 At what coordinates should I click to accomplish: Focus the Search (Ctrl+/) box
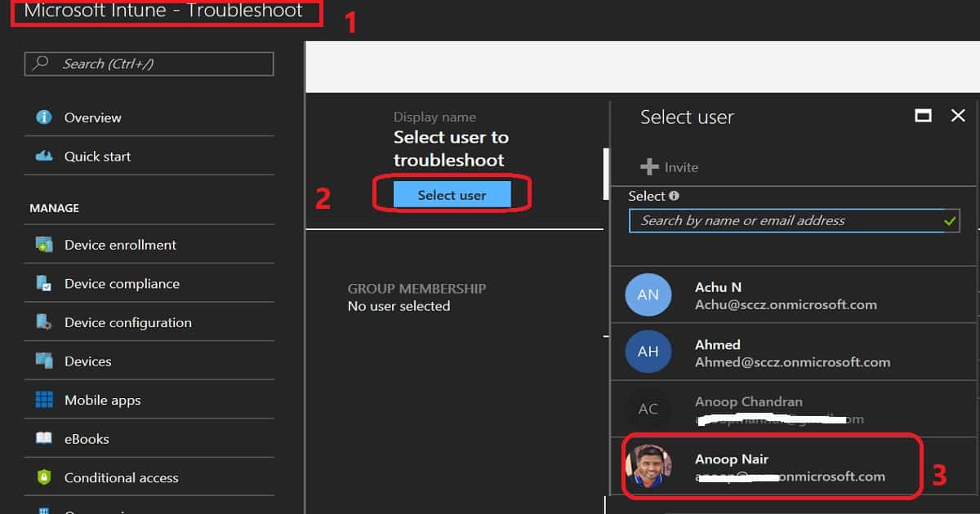pyautogui.click(x=149, y=64)
